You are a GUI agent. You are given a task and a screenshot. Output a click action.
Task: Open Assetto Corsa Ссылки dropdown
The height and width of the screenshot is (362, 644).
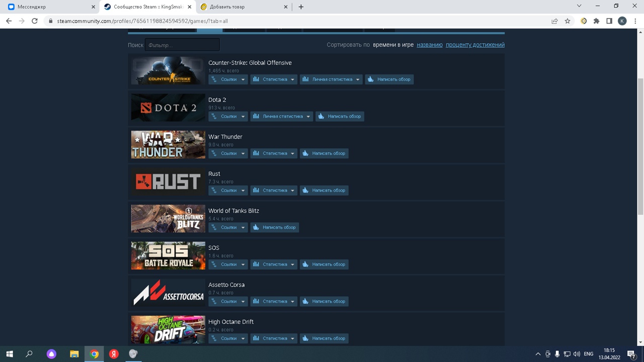[x=228, y=301]
